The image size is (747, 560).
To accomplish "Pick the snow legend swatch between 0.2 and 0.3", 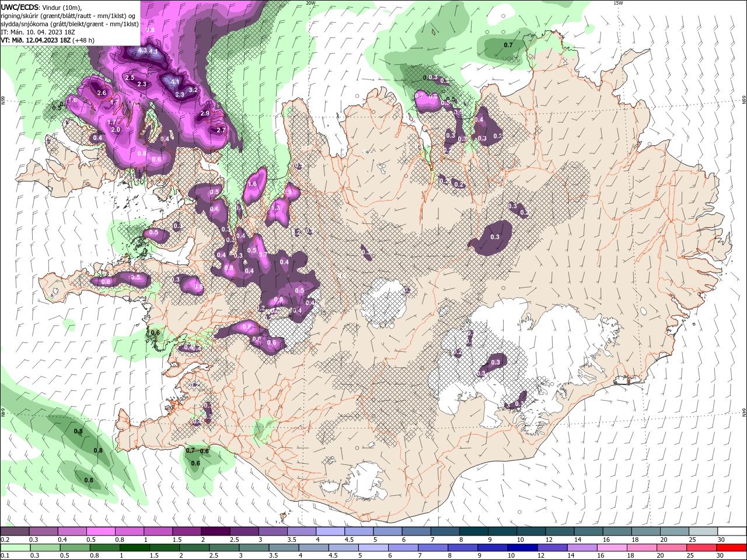I will [15, 531].
